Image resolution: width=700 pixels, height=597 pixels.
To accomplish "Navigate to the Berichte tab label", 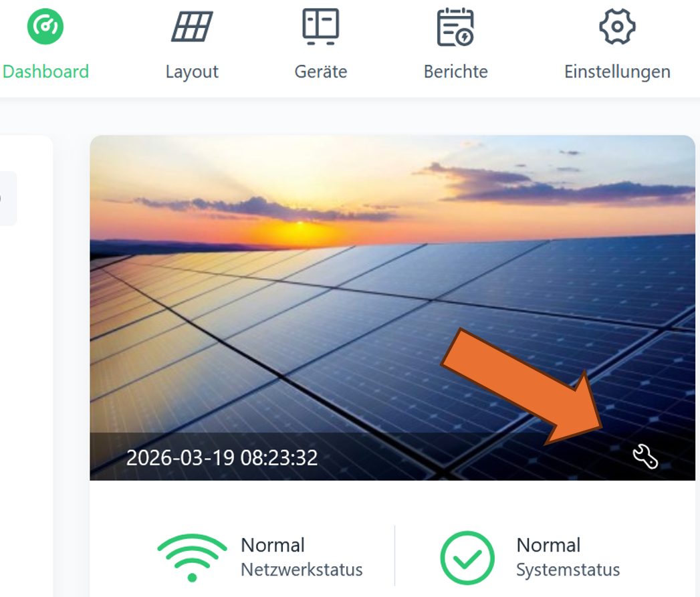I will 455,72.
